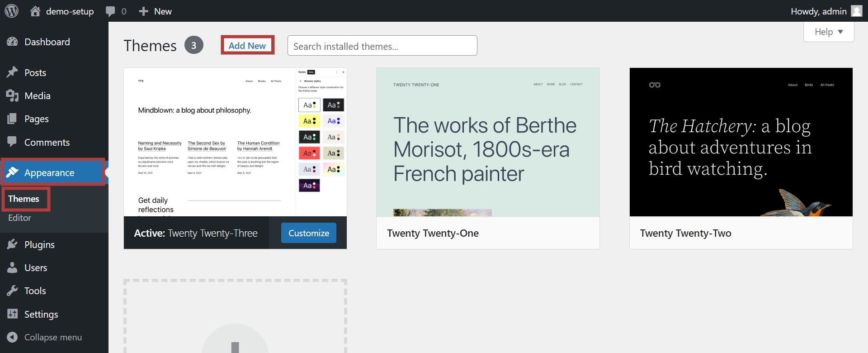This screenshot has height=353, width=868.
Task: Focus the Search installed themes field
Action: (x=382, y=46)
